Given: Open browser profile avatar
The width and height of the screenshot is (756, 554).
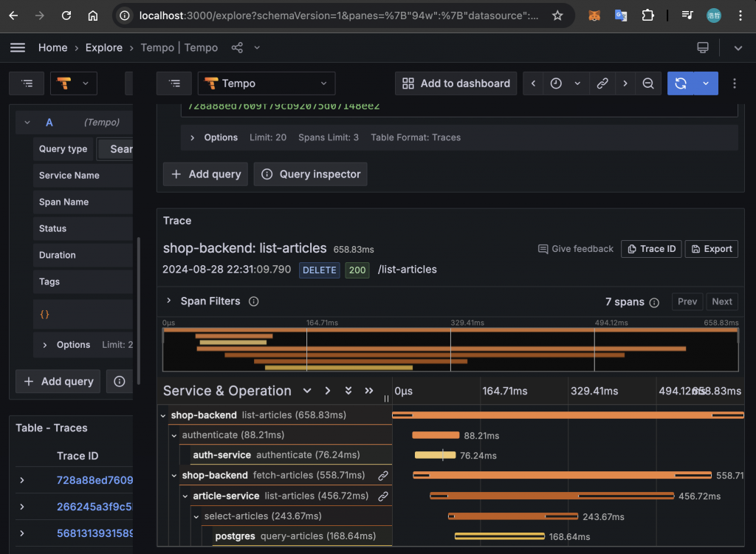Looking at the screenshot, I should tap(714, 16).
